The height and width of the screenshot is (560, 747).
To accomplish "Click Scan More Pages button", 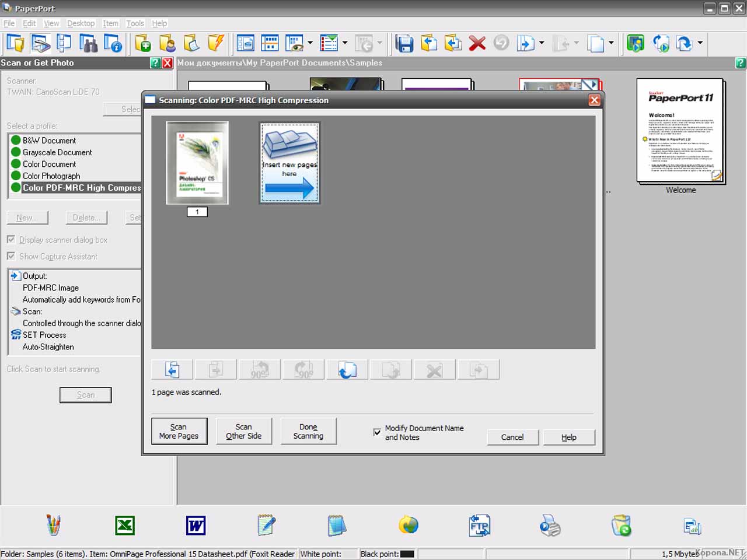I will coord(179,431).
